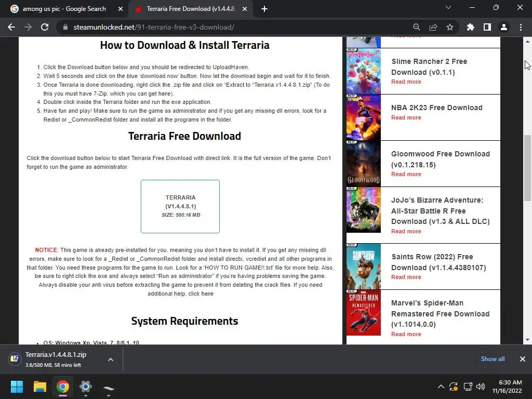Open the Extensions puzzle menu
The height and width of the screenshot is (399, 532).
(471, 27)
